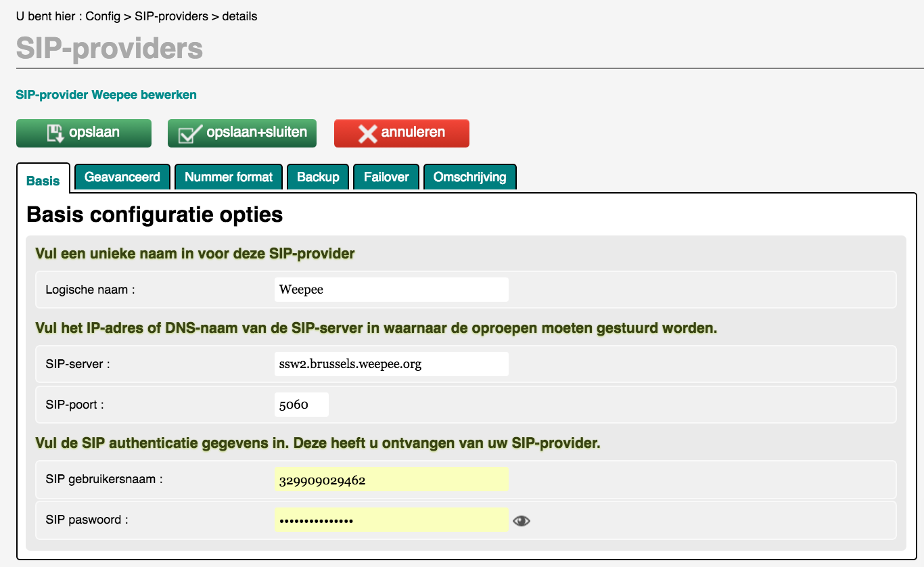The width and height of the screenshot is (924, 567).
Task: Click the Logische naam field containing Weepee
Action: (x=391, y=290)
